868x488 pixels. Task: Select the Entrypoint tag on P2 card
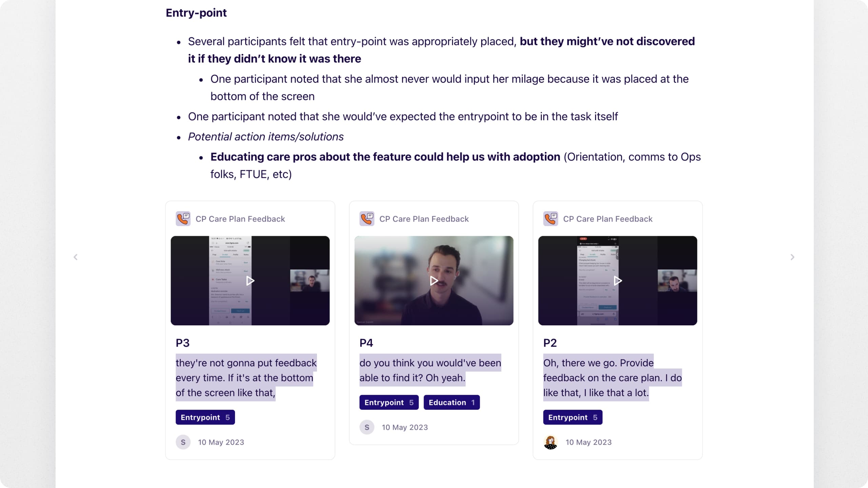(x=573, y=417)
